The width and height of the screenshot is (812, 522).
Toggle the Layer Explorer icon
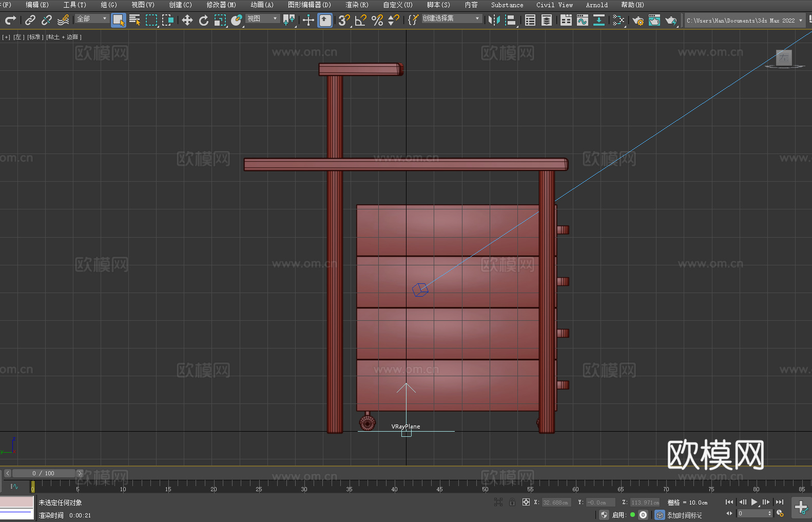pos(547,20)
